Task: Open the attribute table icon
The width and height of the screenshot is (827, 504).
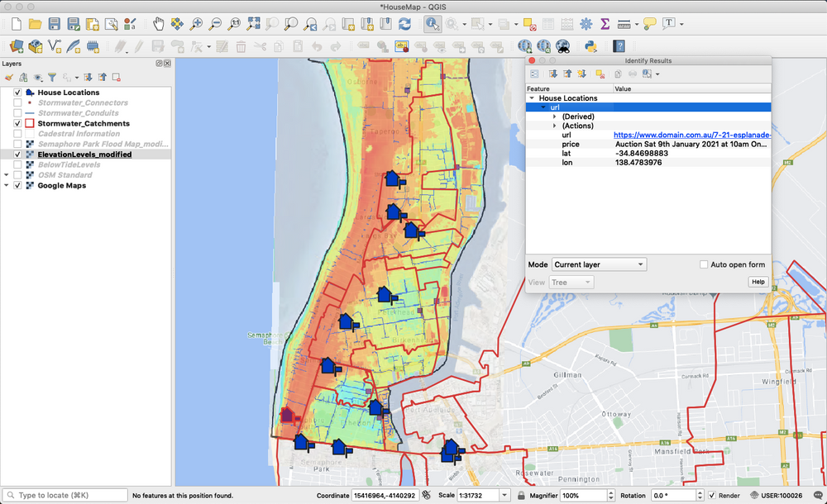Action: [547, 24]
